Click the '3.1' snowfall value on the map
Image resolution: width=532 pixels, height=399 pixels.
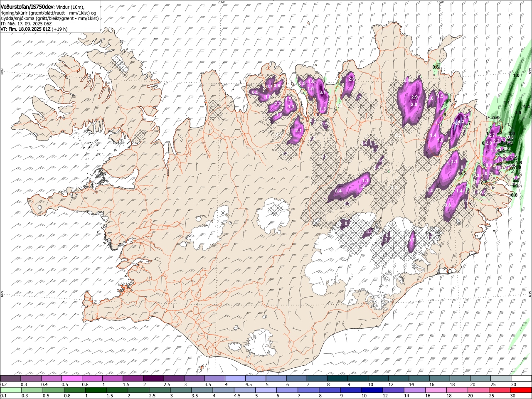(323, 92)
